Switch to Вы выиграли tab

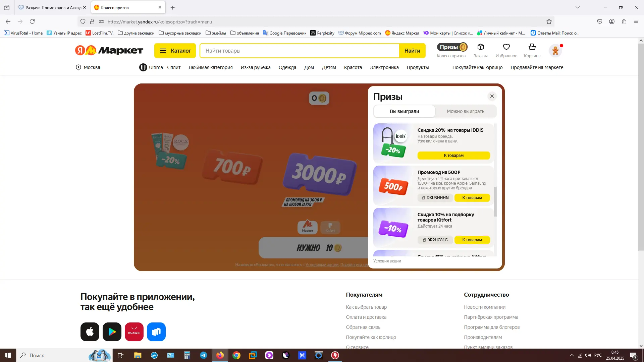point(405,111)
